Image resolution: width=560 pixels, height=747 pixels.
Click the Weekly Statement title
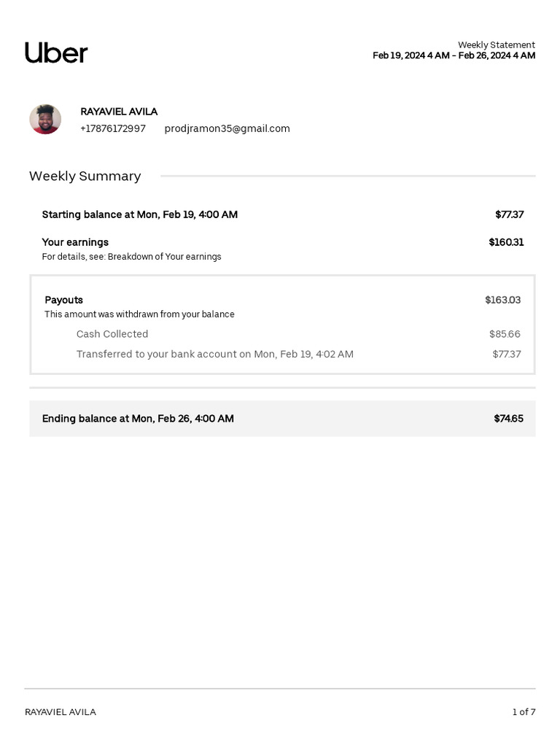click(x=496, y=44)
